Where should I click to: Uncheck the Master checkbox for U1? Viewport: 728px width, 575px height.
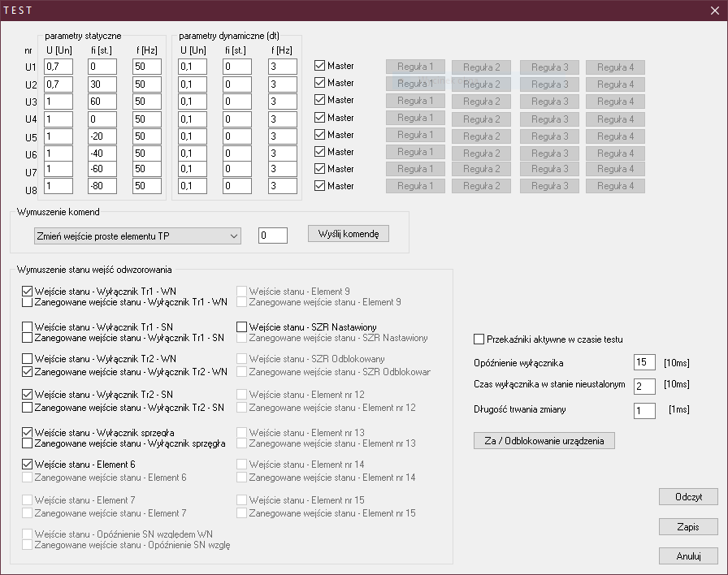(319, 66)
